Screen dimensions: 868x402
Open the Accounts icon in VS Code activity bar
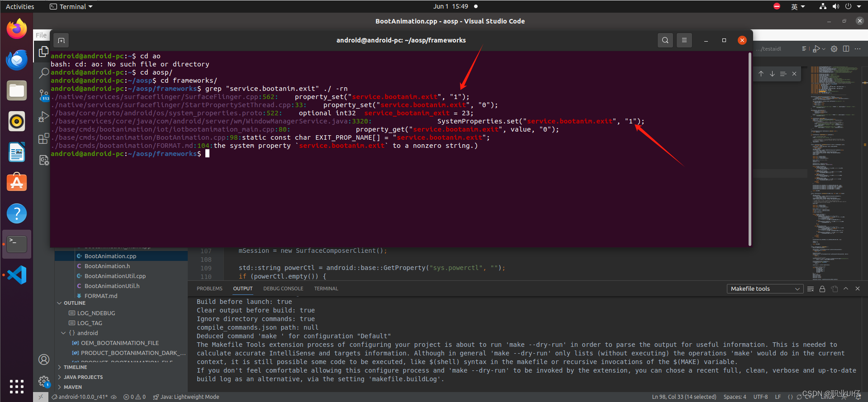[44, 359]
